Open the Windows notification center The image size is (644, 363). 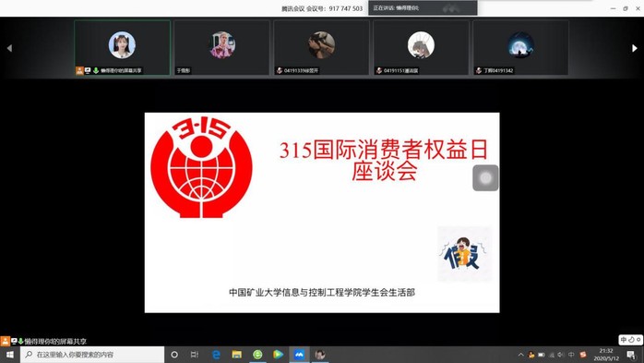click(631, 355)
